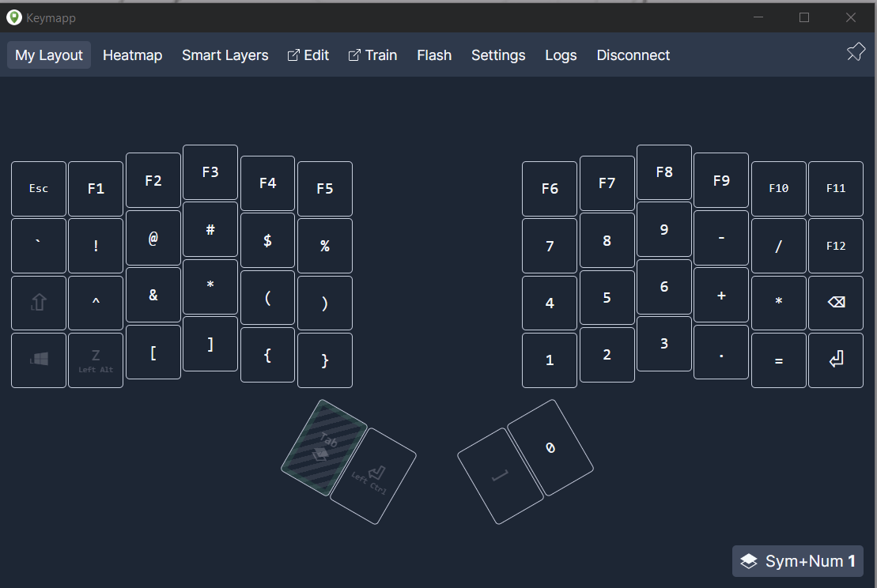The width and height of the screenshot is (877, 588).
Task: Select the @ symbol key
Action: [x=153, y=238]
